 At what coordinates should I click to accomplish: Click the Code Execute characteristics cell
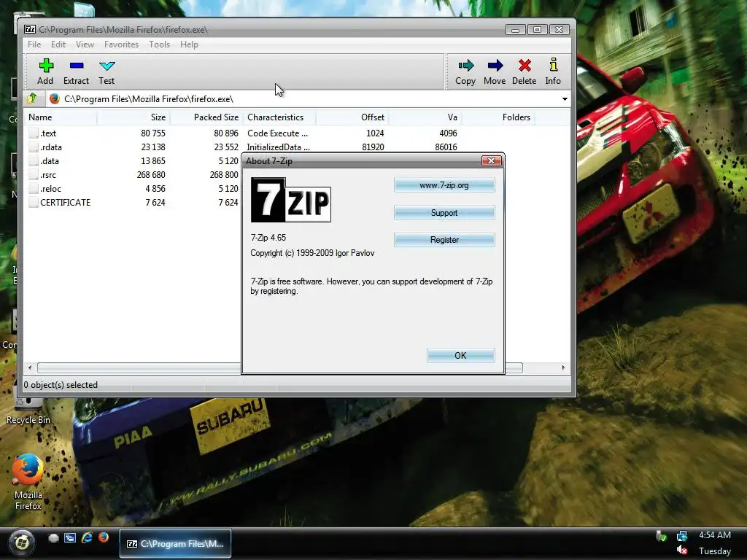278,133
